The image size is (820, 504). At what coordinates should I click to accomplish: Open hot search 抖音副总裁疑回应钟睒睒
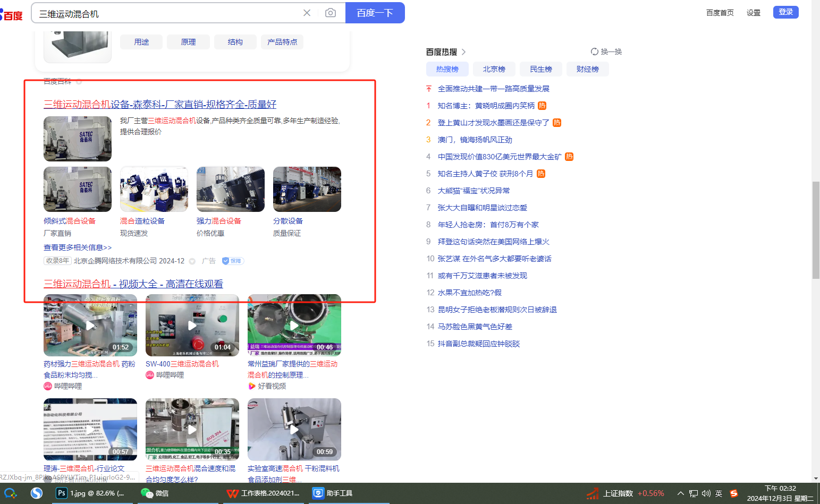click(x=479, y=344)
